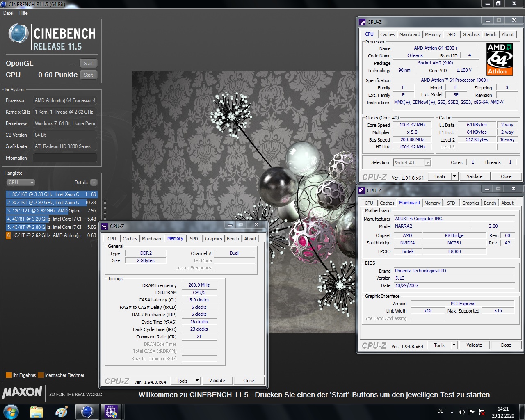
Task: Click the taskbar clock and date
Action: tap(503, 412)
